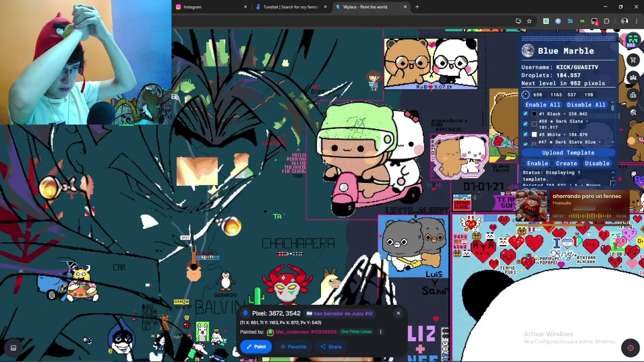The height and width of the screenshot is (362, 644).
Task: Click the Disable templates button
Action: tap(597, 163)
